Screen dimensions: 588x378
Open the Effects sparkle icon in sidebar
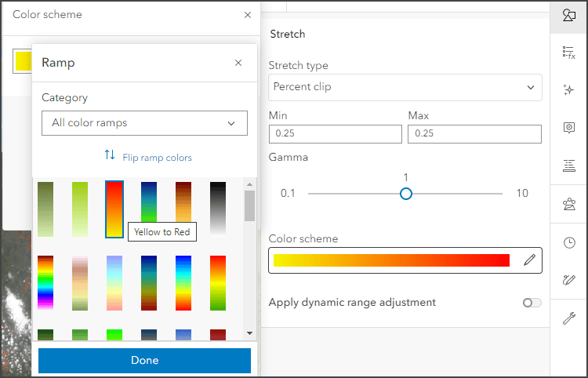point(569,90)
